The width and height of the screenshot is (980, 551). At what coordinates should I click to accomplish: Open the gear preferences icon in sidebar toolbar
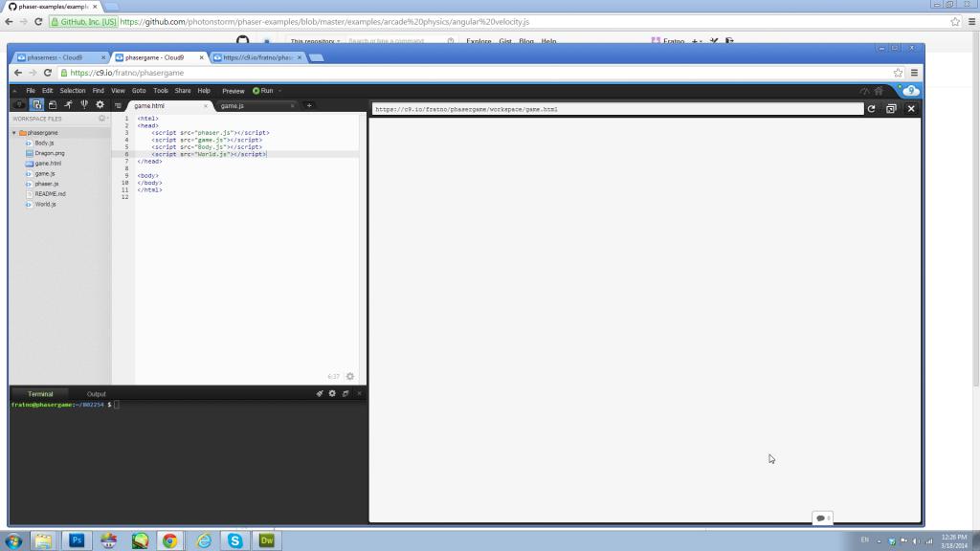100,104
